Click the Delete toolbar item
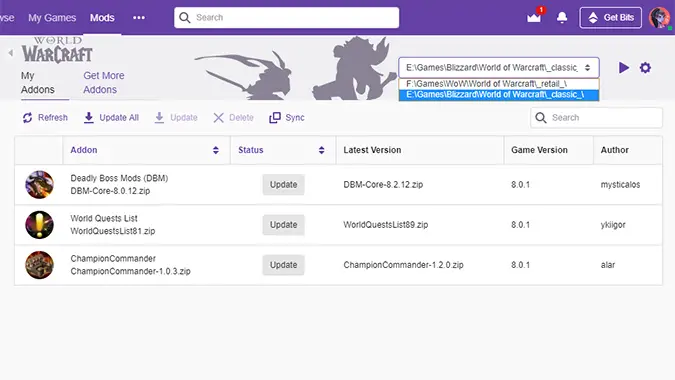Viewport: 675px width, 380px height. (233, 117)
